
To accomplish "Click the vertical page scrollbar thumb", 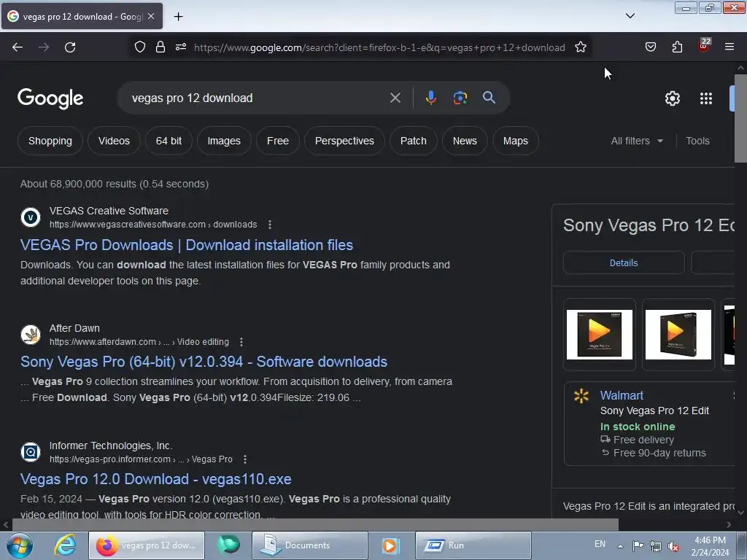I will click(x=740, y=117).
